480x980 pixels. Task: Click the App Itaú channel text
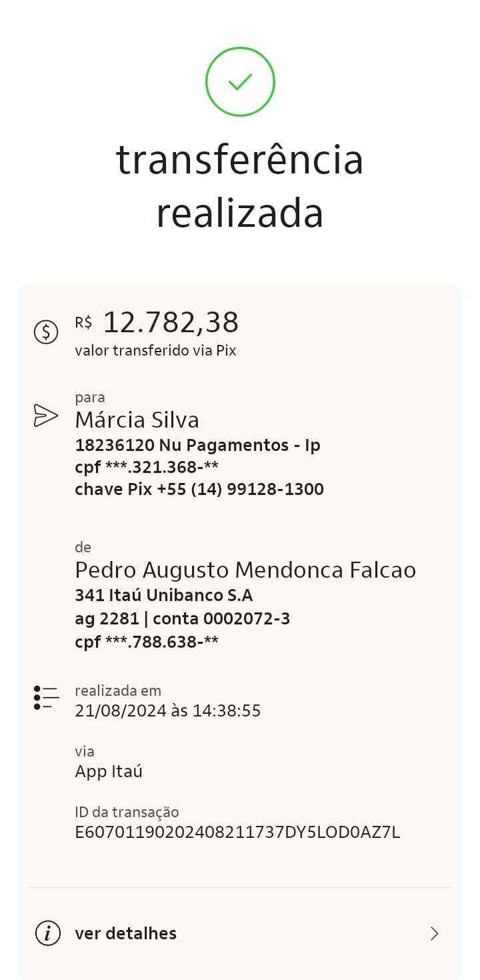109,772
